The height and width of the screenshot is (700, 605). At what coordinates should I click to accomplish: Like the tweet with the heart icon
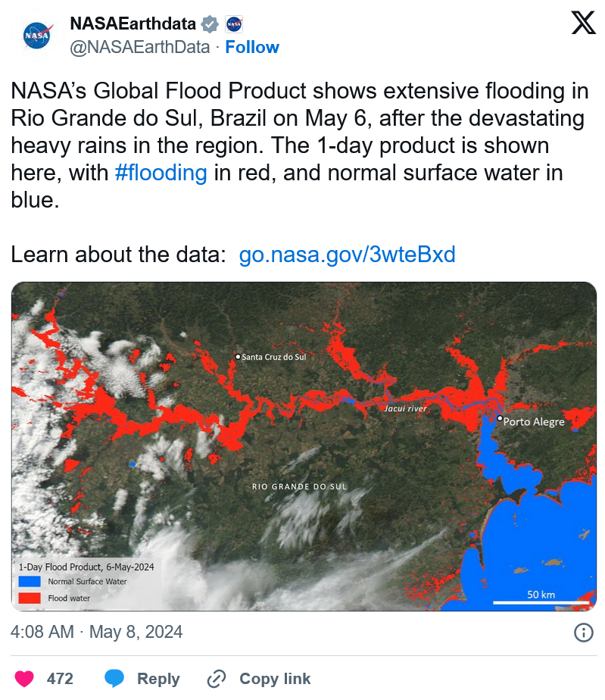click(24, 679)
